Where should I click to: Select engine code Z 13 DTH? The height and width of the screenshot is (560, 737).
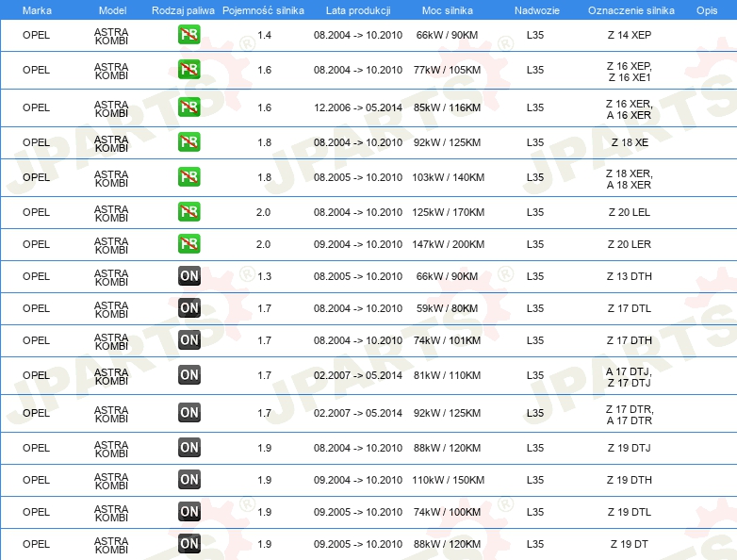coord(630,276)
